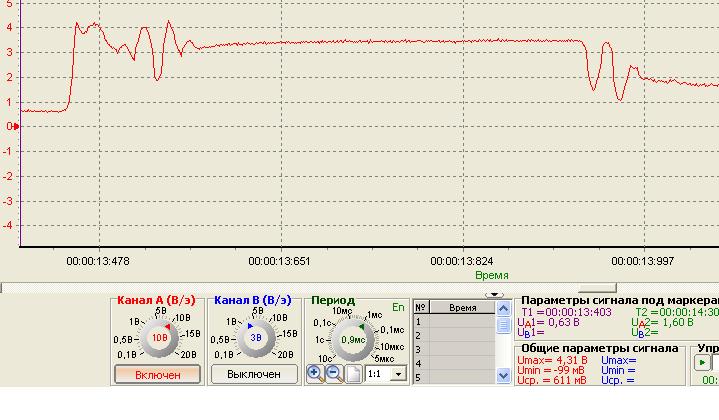This screenshot has width=719, height=420.
Task: Select row 2 in the marker table
Action: (454, 336)
